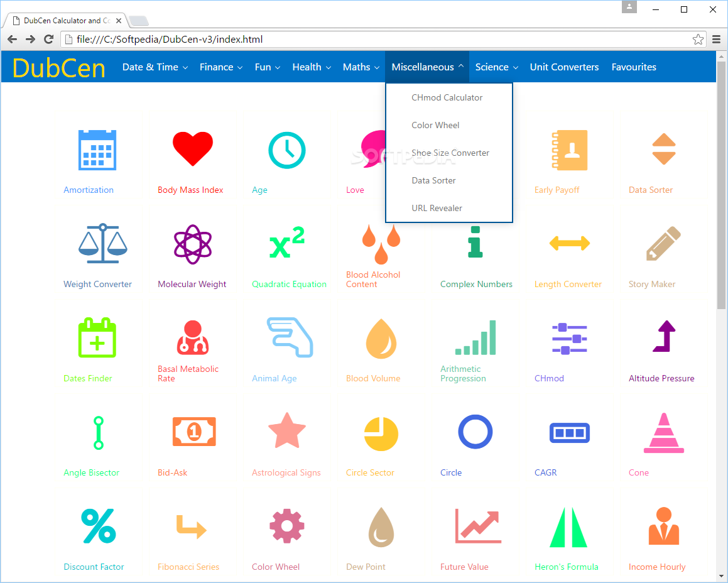
Task: Click the Data Sorter arrows icon in the grid
Action: pos(663,149)
